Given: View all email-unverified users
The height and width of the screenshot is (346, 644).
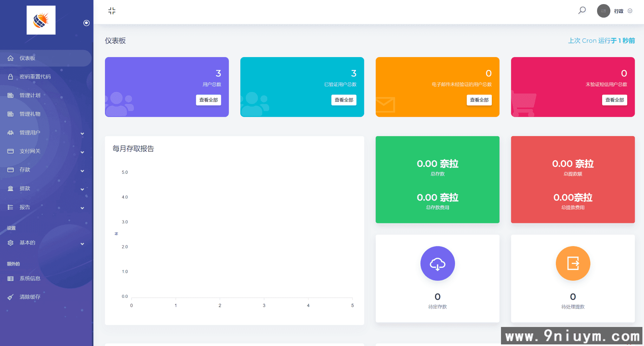Looking at the screenshot, I should tap(479, 100).
